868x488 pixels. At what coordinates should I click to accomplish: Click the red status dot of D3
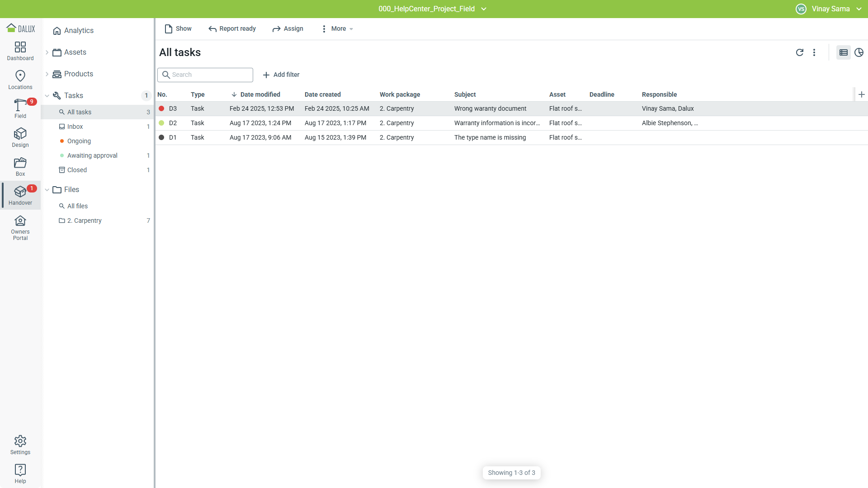click(161, 108)
